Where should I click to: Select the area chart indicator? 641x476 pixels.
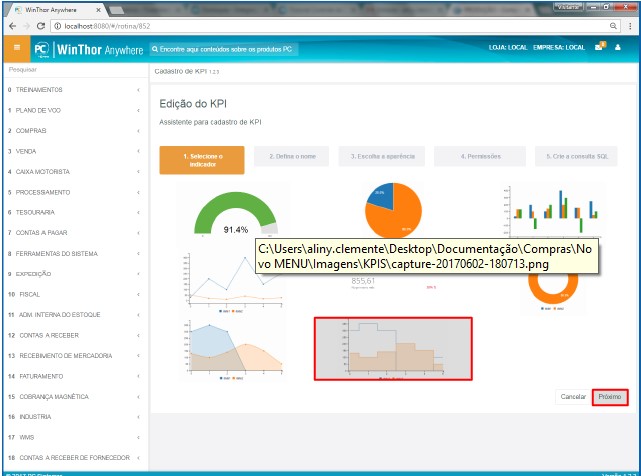pyautogui.click(x=234, y=350)
